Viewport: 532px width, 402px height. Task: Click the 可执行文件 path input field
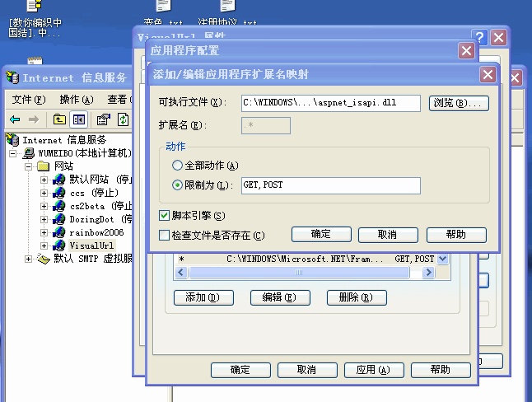[x=331, y=103]
